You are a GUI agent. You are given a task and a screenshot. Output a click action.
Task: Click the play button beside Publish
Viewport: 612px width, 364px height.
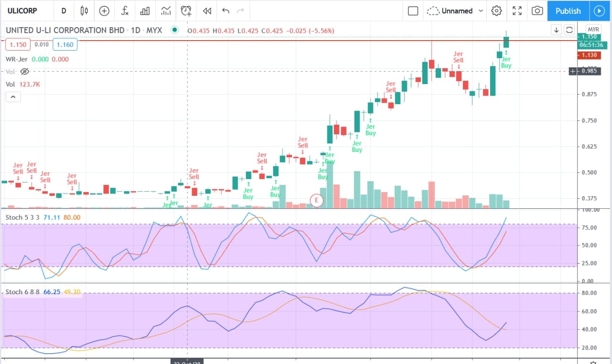[x=599, y=11]
